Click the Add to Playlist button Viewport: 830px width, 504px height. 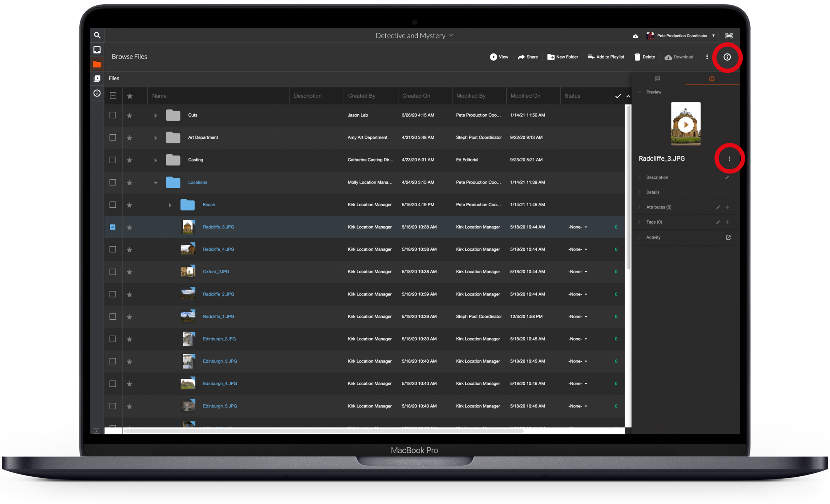pyautogui.click(x=606, y=57)
